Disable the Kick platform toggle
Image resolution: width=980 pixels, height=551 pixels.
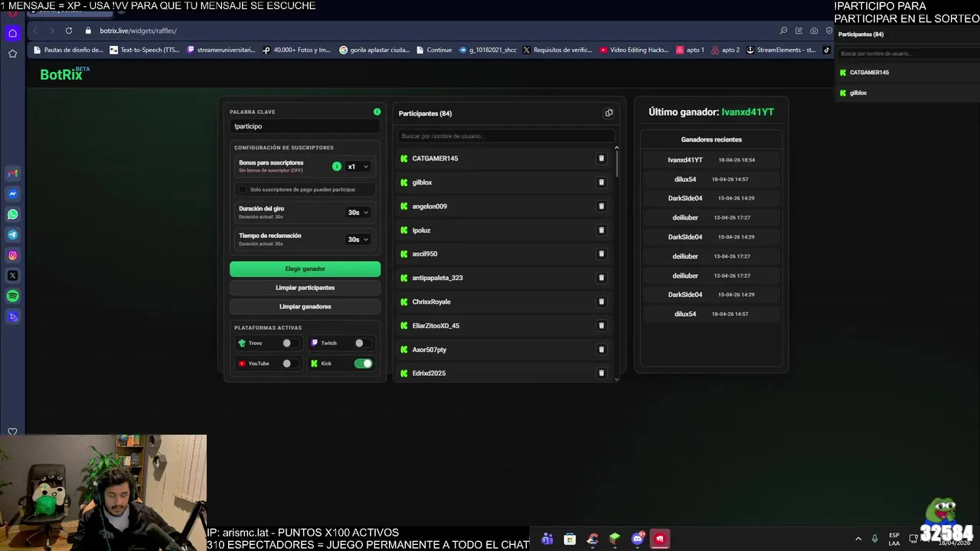tap(363, 364)
